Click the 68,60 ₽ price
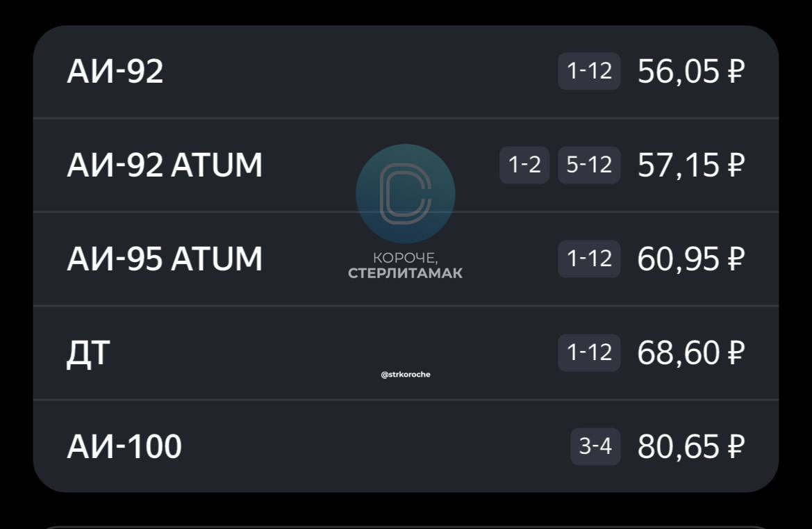Viewport: 812px width, 529px height. click(691, 352)
